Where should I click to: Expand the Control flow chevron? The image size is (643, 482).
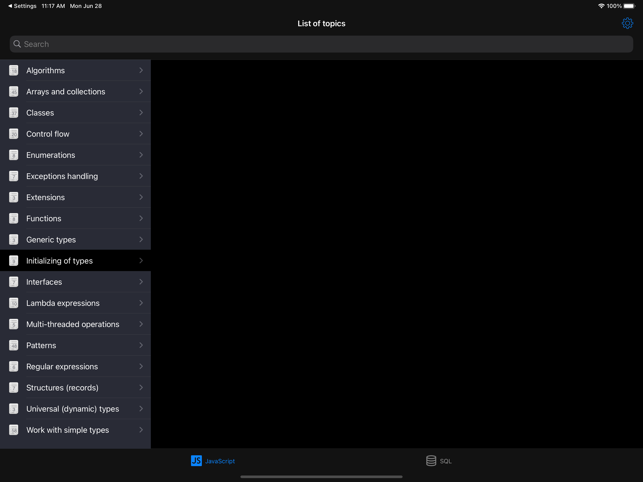pyautogui.click(x=141, y=134)
